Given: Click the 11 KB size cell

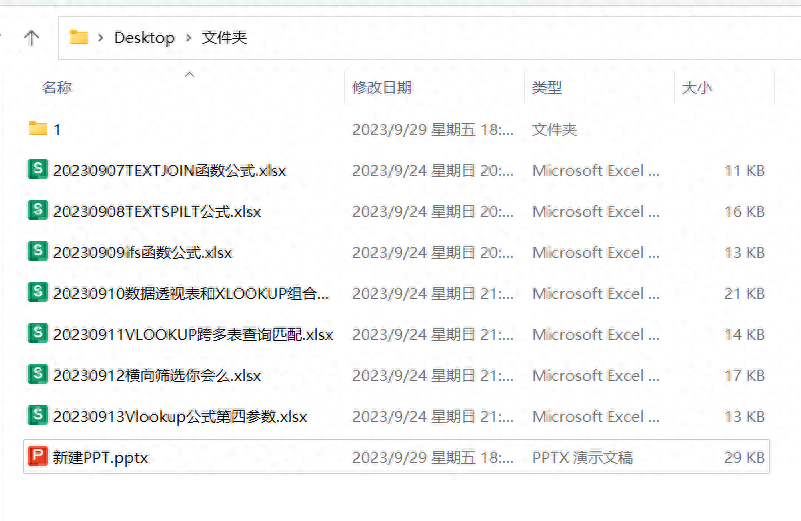Looking at the screenshot, I should 744,171.
